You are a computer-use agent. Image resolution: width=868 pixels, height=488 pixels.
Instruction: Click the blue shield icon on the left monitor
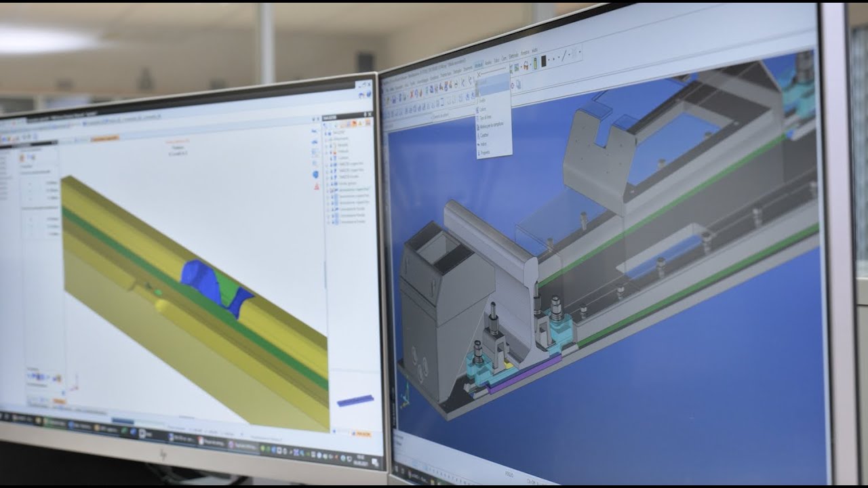316,175
